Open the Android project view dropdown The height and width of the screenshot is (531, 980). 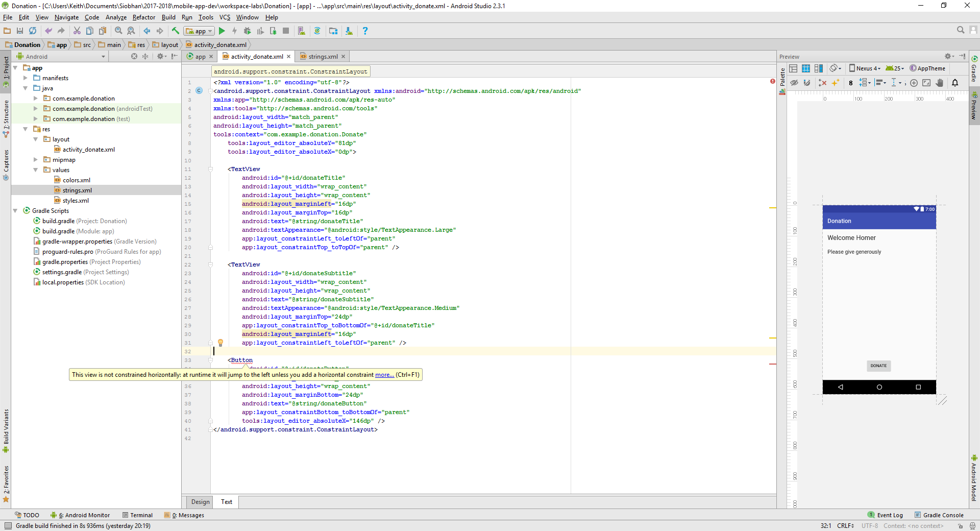pos(61,56)
